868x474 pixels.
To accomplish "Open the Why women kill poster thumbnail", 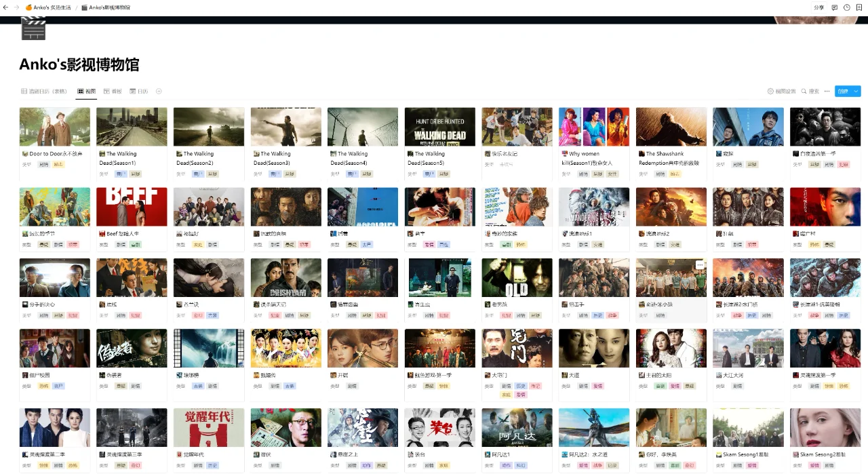I will (594, 127).
